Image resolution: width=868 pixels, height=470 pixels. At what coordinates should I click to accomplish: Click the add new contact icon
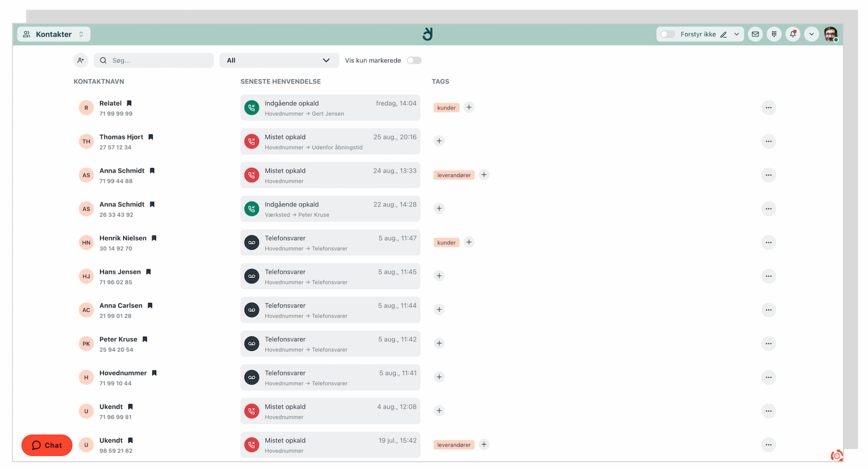pyautogui.click(x=81, y=60)
